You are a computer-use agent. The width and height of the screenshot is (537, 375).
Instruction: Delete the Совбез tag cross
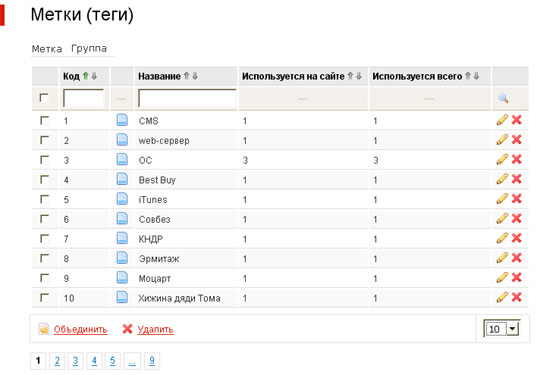(516, 218)
